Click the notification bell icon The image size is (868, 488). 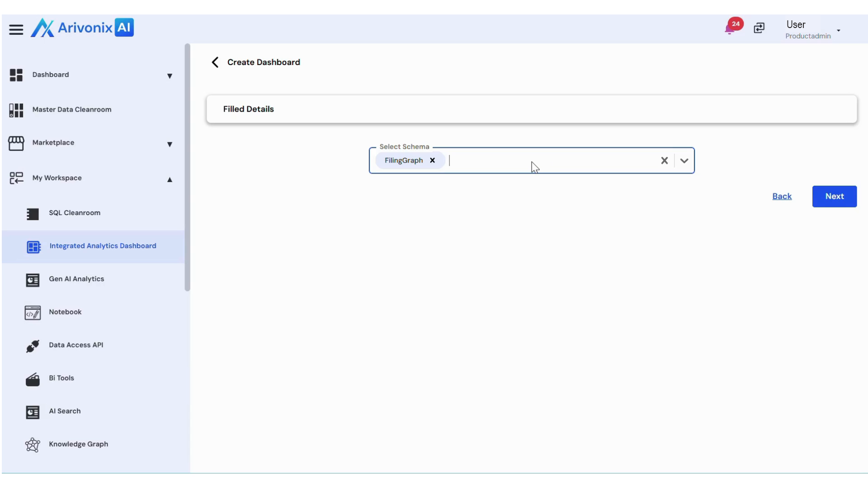729,29
